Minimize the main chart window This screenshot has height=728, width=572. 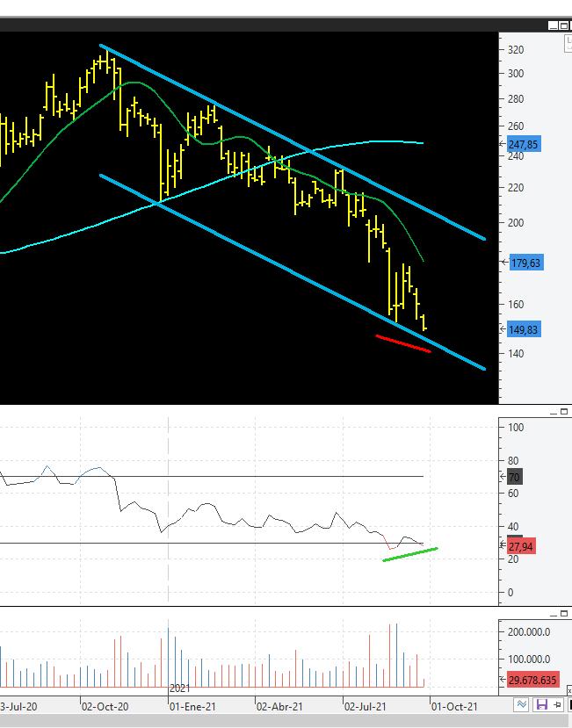point(553,26)
